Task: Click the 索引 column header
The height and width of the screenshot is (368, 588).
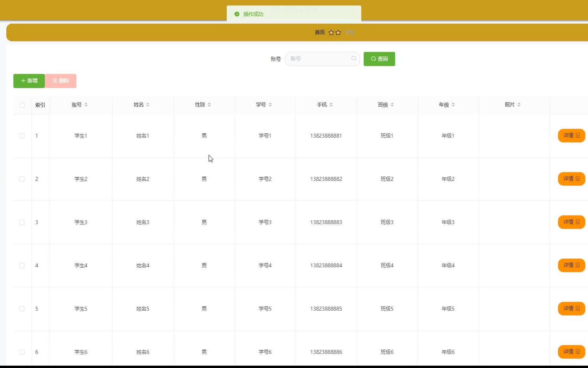Action: pyautogui.click(x=40, y=105)
